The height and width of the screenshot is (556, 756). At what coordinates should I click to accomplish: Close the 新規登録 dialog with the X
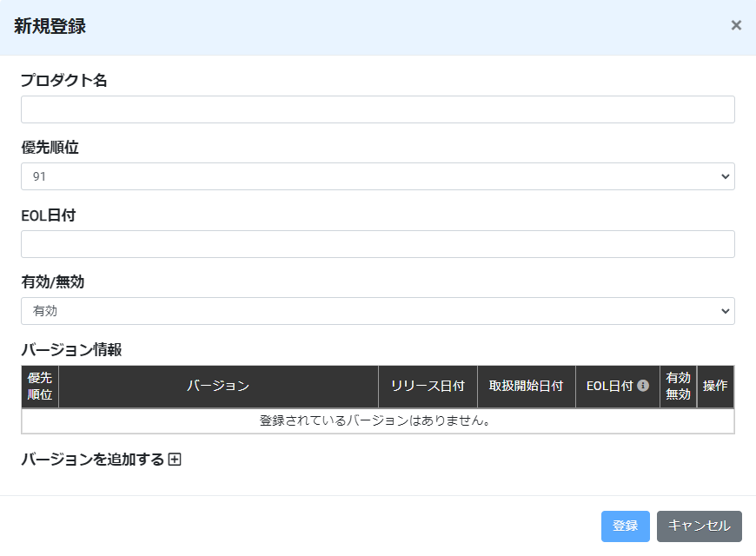(x=736, y=25)
